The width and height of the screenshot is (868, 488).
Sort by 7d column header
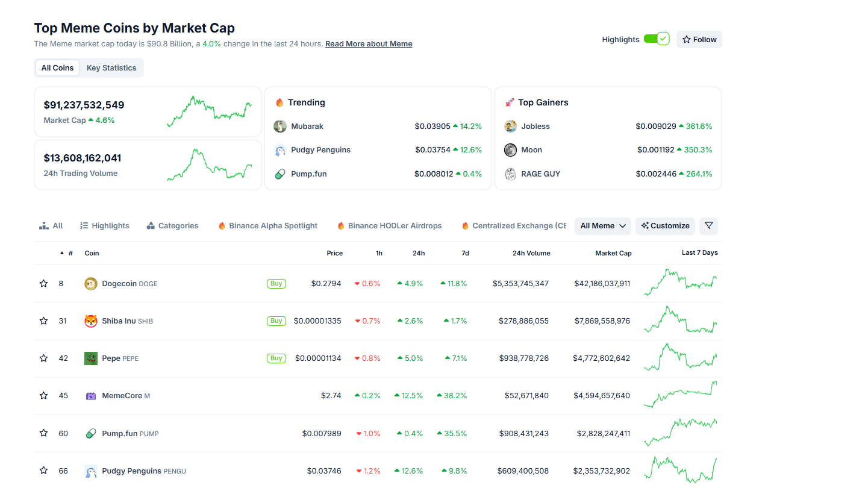point(465,253)
